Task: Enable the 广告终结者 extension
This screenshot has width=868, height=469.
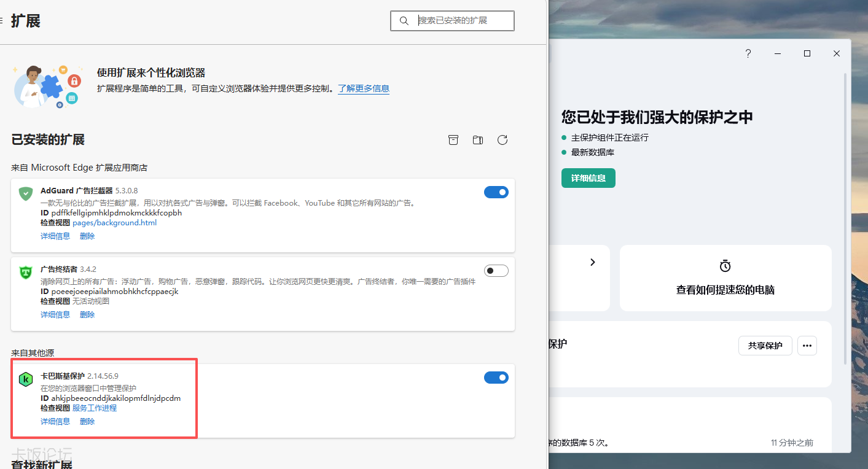Action: coord(496,270)
